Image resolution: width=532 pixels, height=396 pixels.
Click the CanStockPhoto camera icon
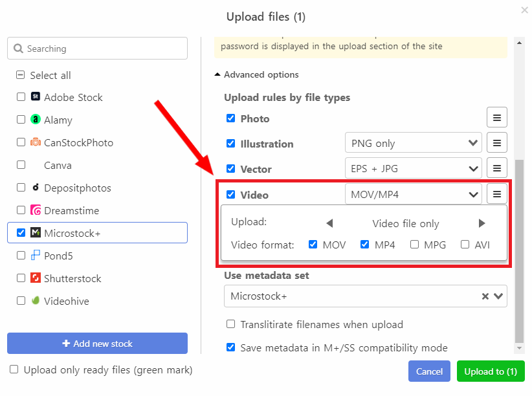(x=36, y=142)
